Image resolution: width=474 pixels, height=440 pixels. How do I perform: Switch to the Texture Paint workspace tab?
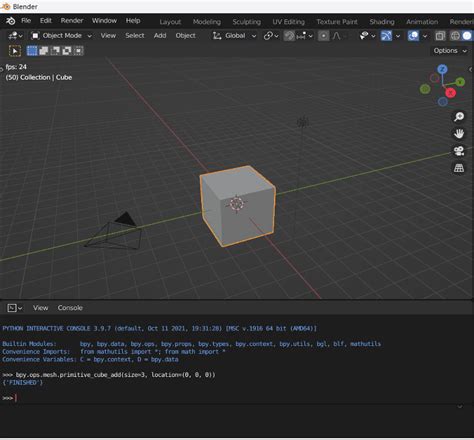click(337, 22)
